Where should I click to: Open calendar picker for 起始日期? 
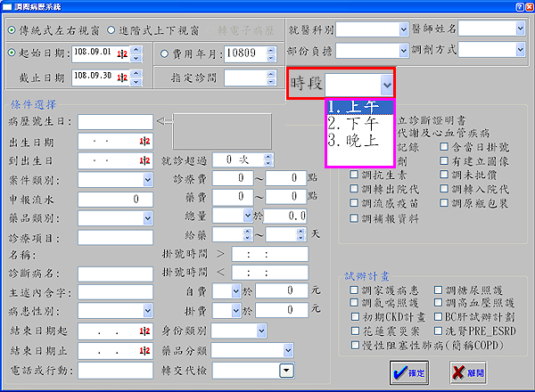(x=122, y=54)
